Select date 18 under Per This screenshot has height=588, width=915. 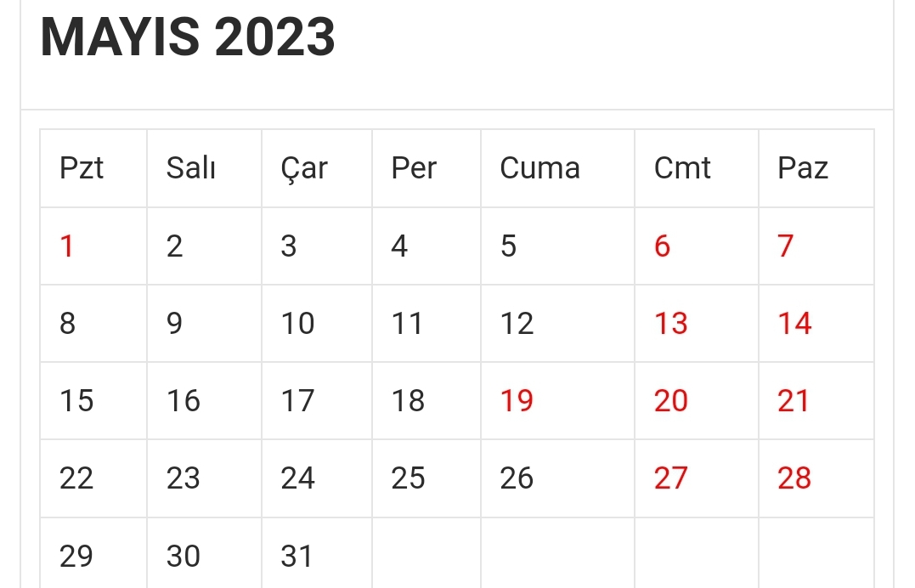(x=408, y=401)
